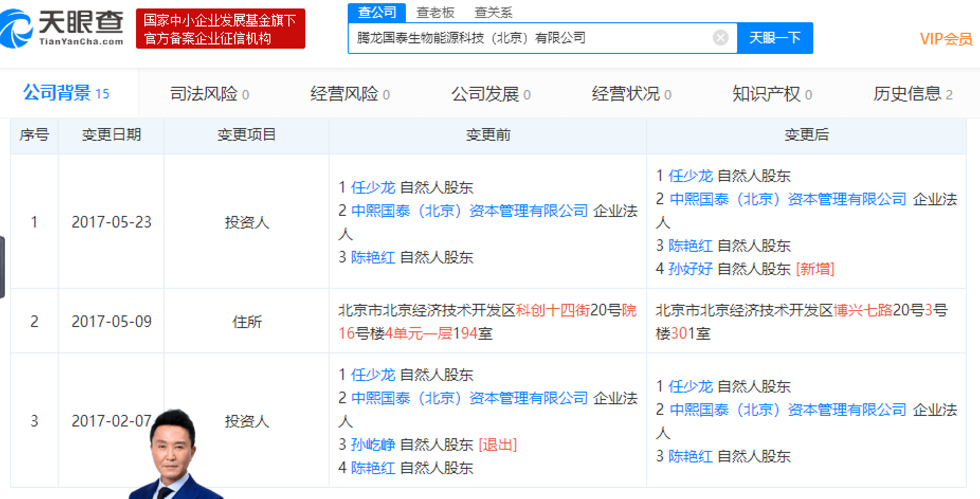Switch to the 查关系 search tab
This screenshot has height=499, width=980.
click(493, 12)
